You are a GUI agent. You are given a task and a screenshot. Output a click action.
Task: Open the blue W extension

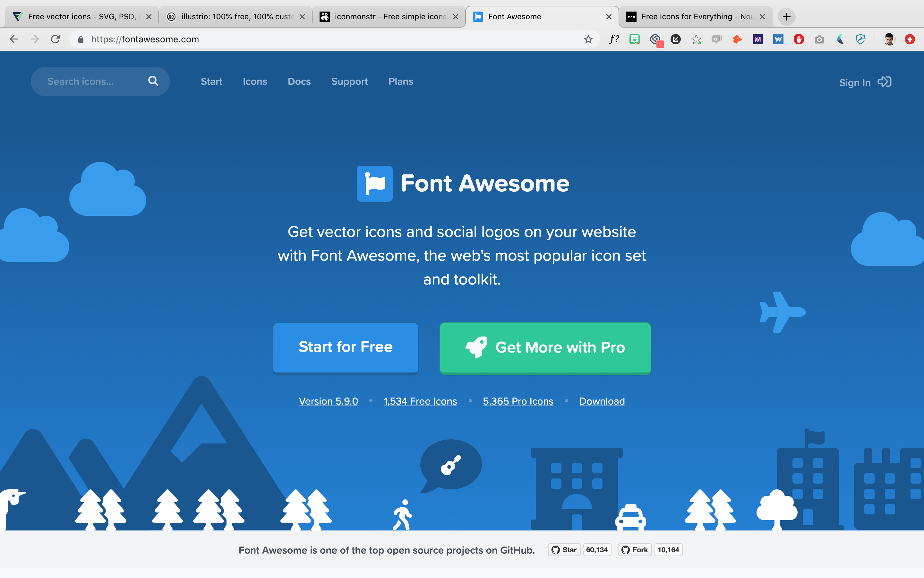(778, 39)
